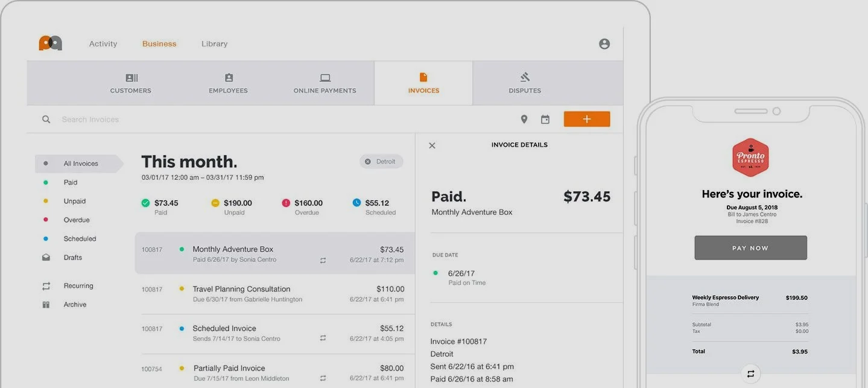Click the location pin filter icon
The image size is (868, 388).
pyautogui.click(x=524, y=119)
